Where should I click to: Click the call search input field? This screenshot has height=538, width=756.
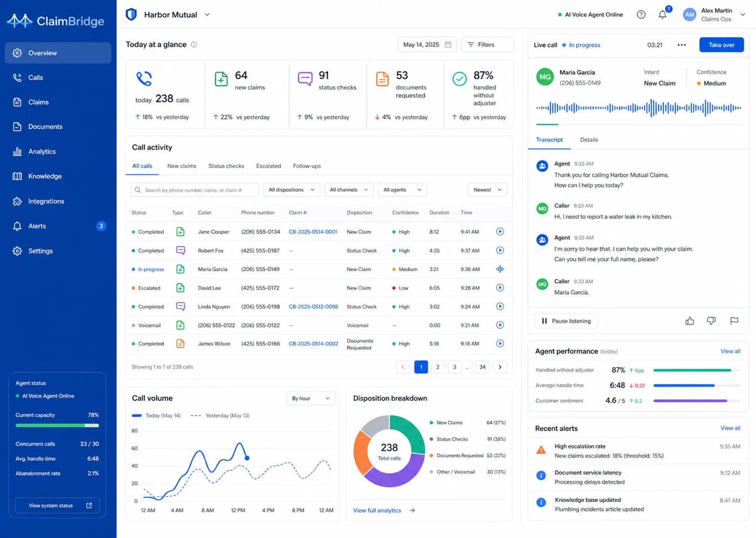(195, 190)
